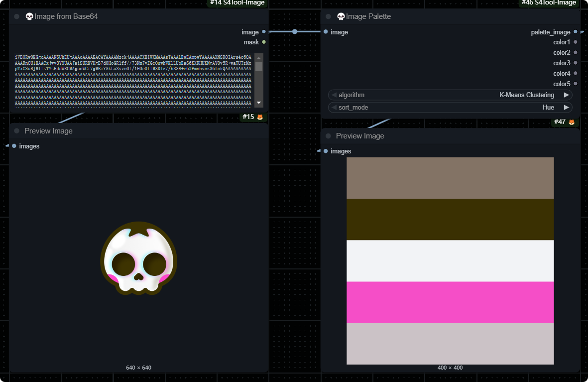
Task: Collapse the right Preview Image node showing the palette
Action: click(x=328, y=136)
